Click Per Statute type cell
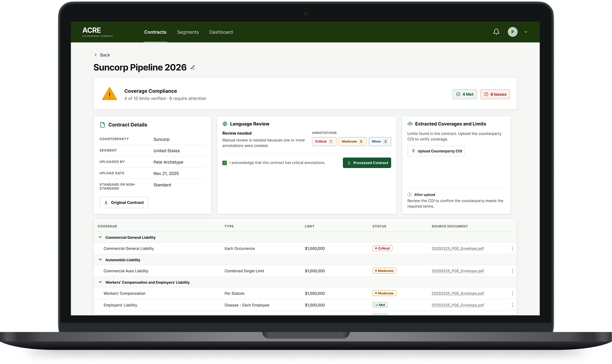612x364 pixels. coord(235,293)
